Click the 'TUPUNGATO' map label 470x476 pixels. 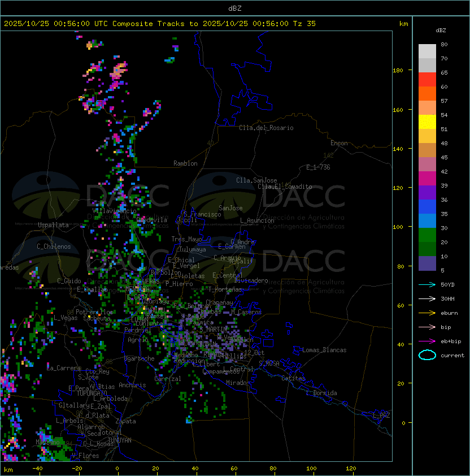(92, 393)
